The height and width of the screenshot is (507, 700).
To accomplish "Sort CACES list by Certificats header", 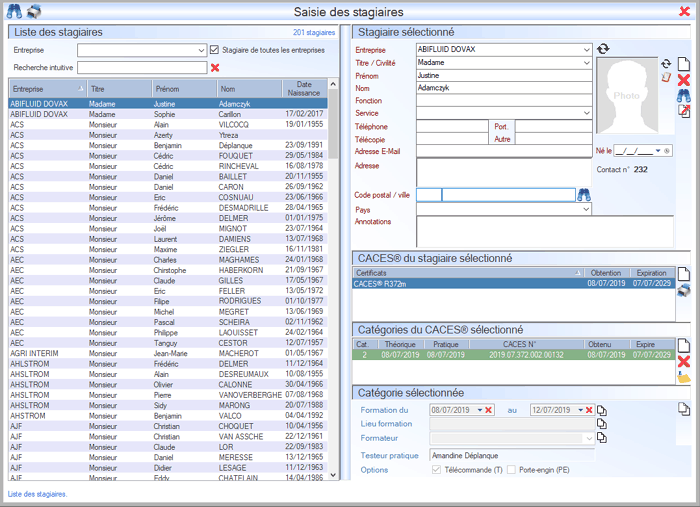I will tap(468, 273).
